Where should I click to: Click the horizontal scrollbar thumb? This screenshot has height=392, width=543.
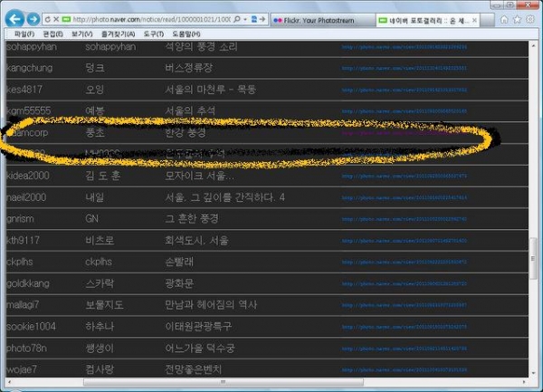(x=224, y=382)
